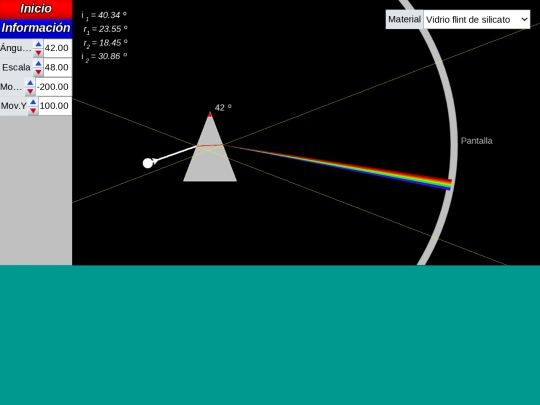The image size is (540, 405).
Task: Click the Material label
Action: click(x=404, y=19)
